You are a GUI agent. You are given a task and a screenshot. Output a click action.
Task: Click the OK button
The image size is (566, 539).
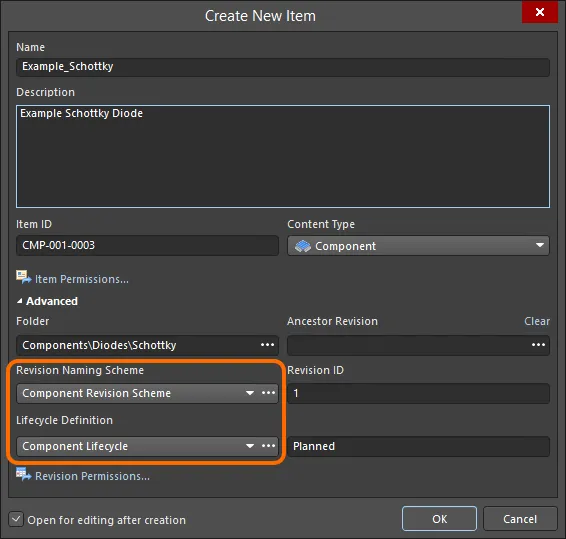439,519
